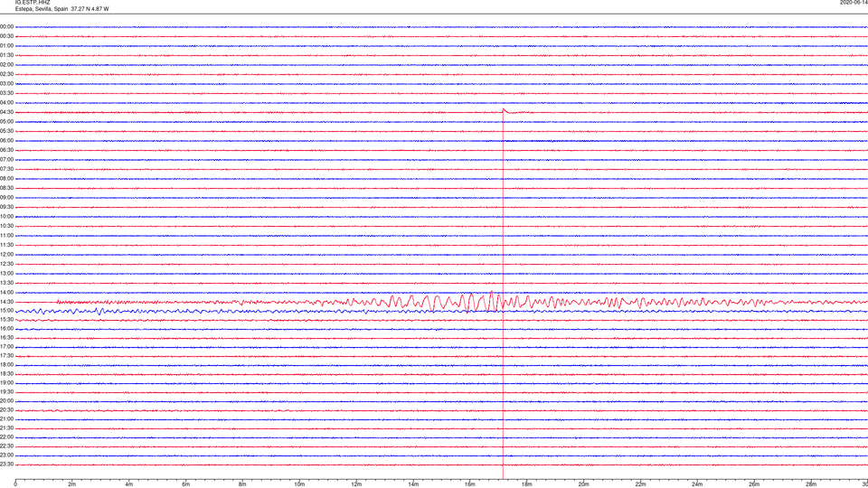The image size is (868, 488).
Task: Select the 20:30 trace time label
Action: pos(6,410)
